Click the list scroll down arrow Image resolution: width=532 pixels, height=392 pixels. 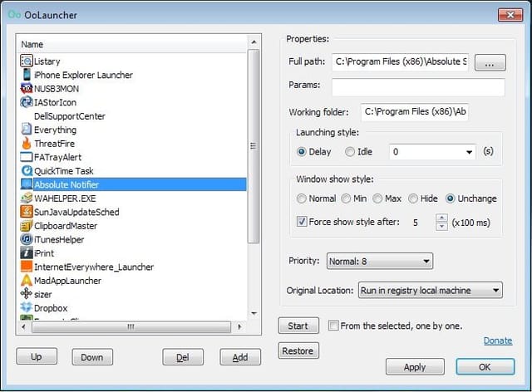click(254, 313)
